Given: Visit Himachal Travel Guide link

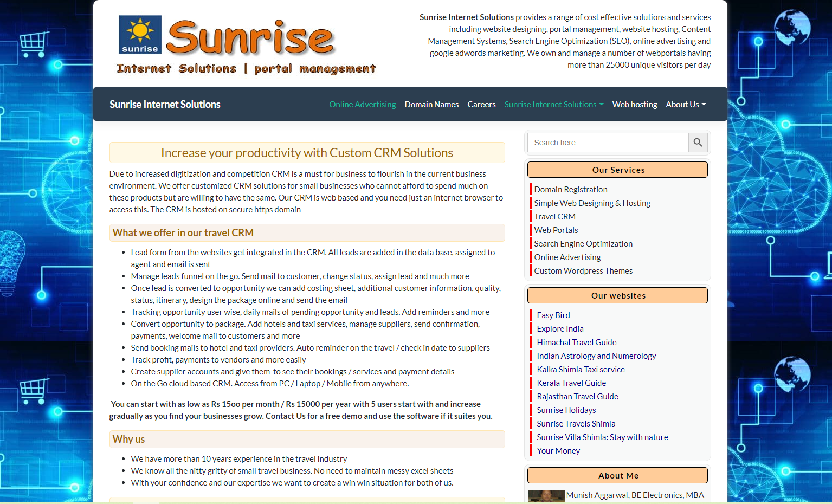Looking at the screenshot, I should [x=577, y=343].
